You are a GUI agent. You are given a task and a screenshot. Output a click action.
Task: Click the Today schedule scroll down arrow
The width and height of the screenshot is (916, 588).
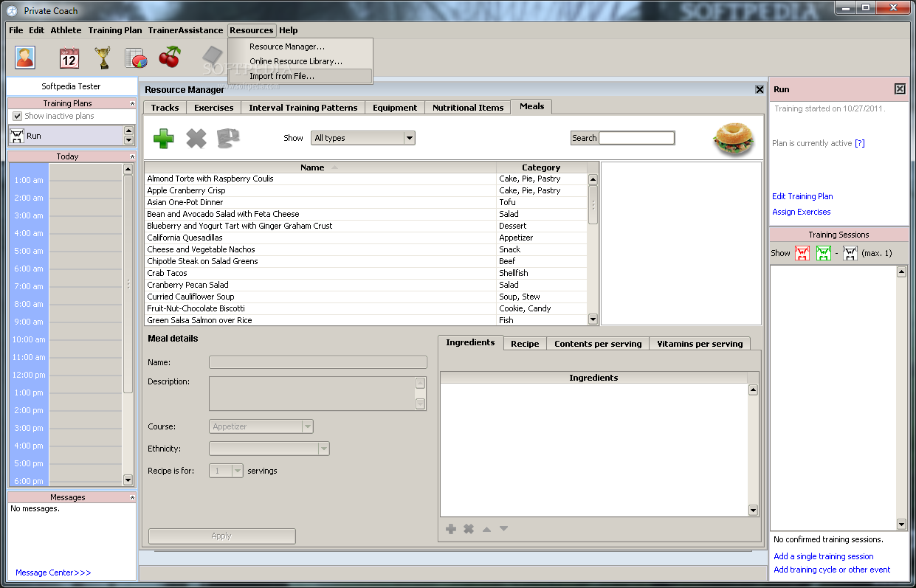128,480
